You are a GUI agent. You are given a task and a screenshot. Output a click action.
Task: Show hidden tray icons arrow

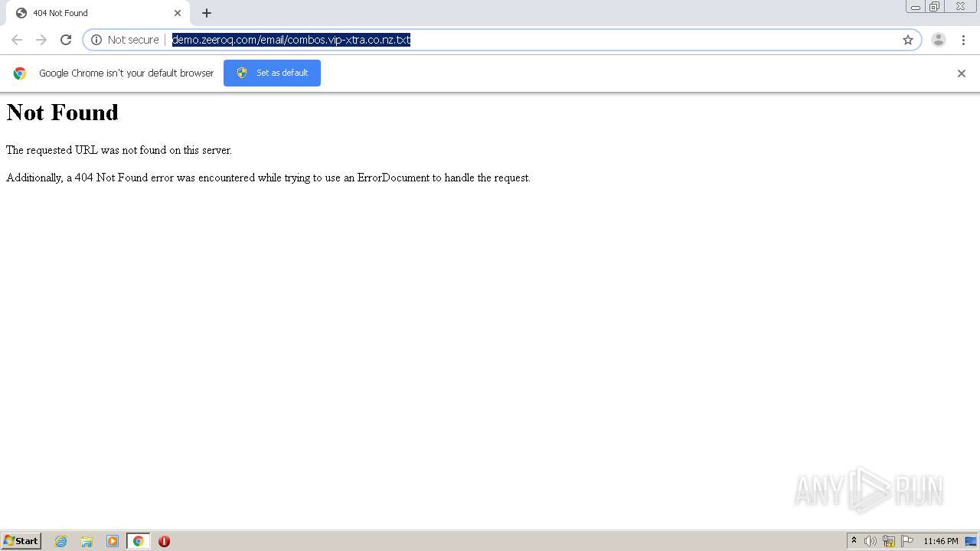click(x=854, y=541)
